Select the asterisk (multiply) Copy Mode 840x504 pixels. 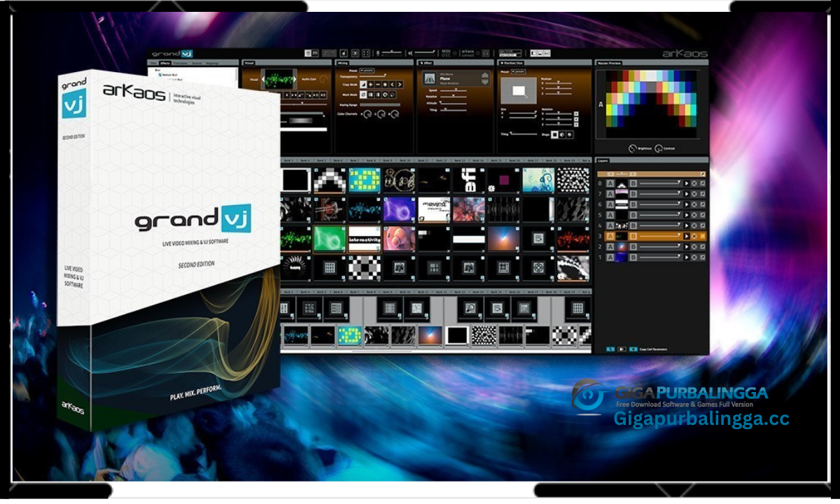(385, 85)
